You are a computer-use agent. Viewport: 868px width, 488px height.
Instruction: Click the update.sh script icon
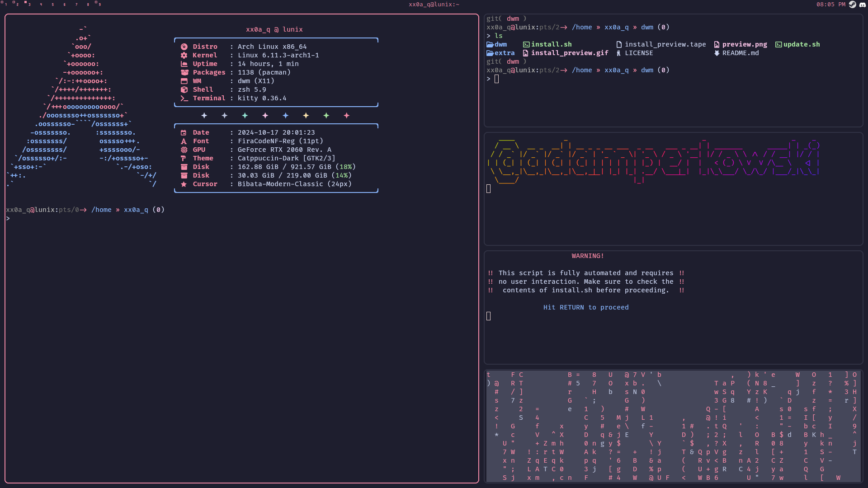778,44
